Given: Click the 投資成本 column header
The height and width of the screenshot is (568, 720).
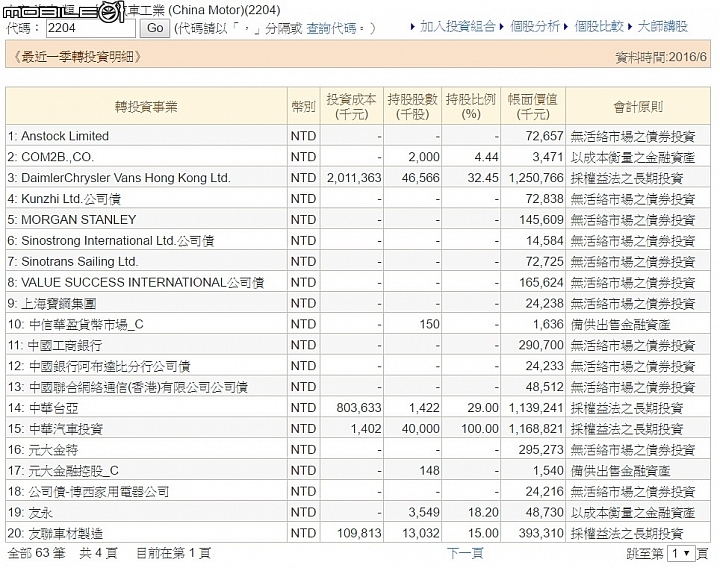Looking at the screenshot, I should coord(351,107).
